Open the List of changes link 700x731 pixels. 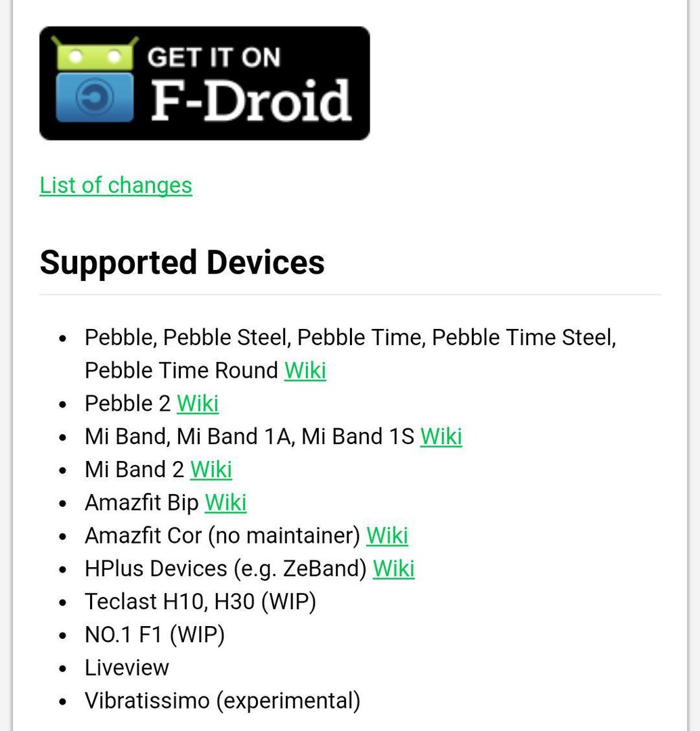116,185
